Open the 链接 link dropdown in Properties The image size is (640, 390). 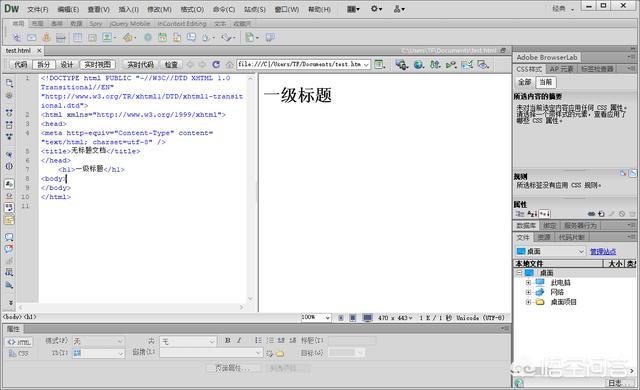211,353
